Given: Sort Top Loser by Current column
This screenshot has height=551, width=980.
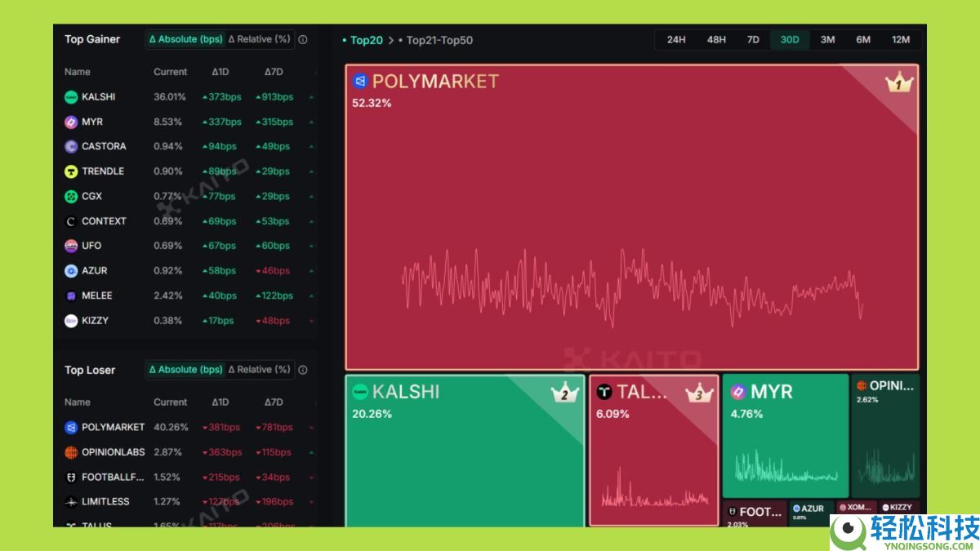Looking at the screenshot, I should click(170, 402).
